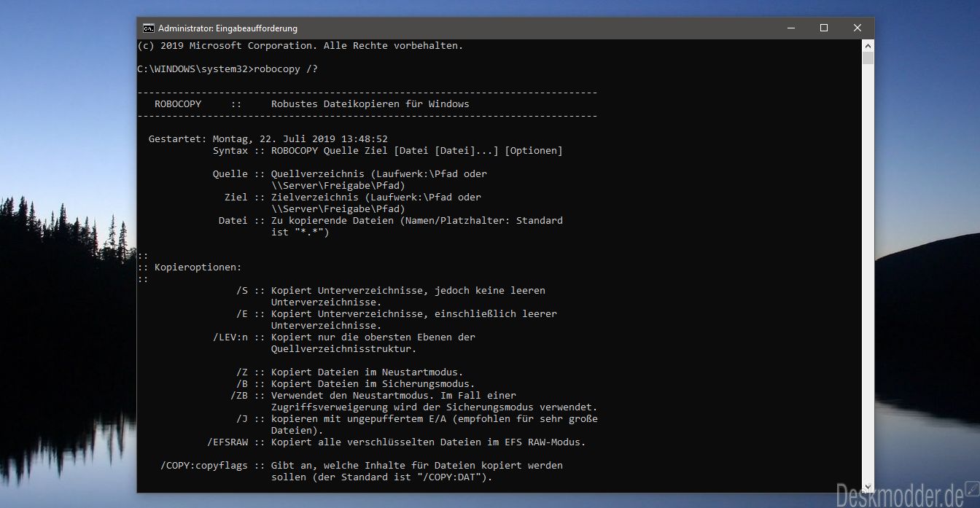The height and width of the screenshot is (508, 980).
Task: Click the 'Datei :: Zu kopierende Dateien' line
Action: [391, 221]
